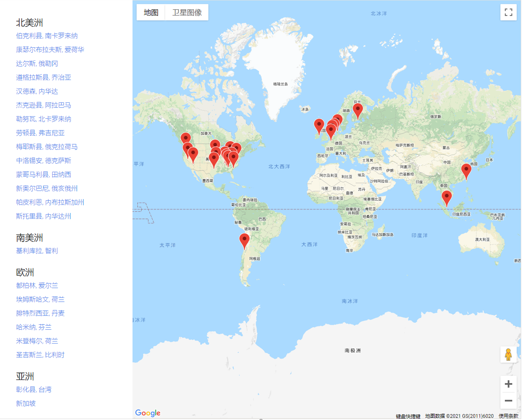
Task: Open the 伯克利县, 南卡罗来纳 link
Action: point(47,36)
